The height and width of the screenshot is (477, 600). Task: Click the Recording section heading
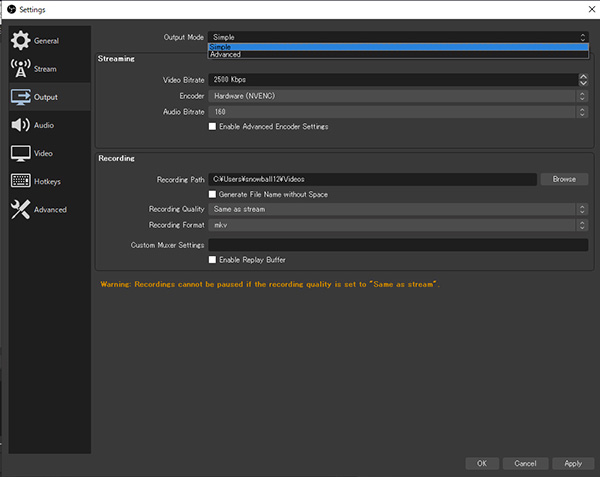click(116, 158)
